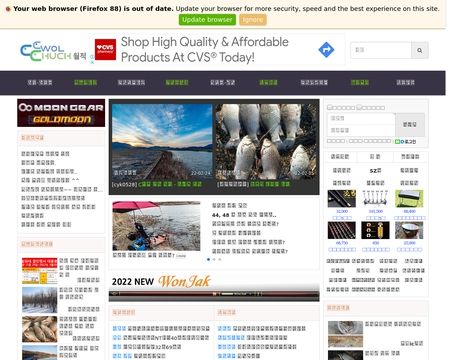Viewport: 450px width, 360px height.
Task: Open the pile of fish thumbnail in left sidebar
Action: point(40,329)
